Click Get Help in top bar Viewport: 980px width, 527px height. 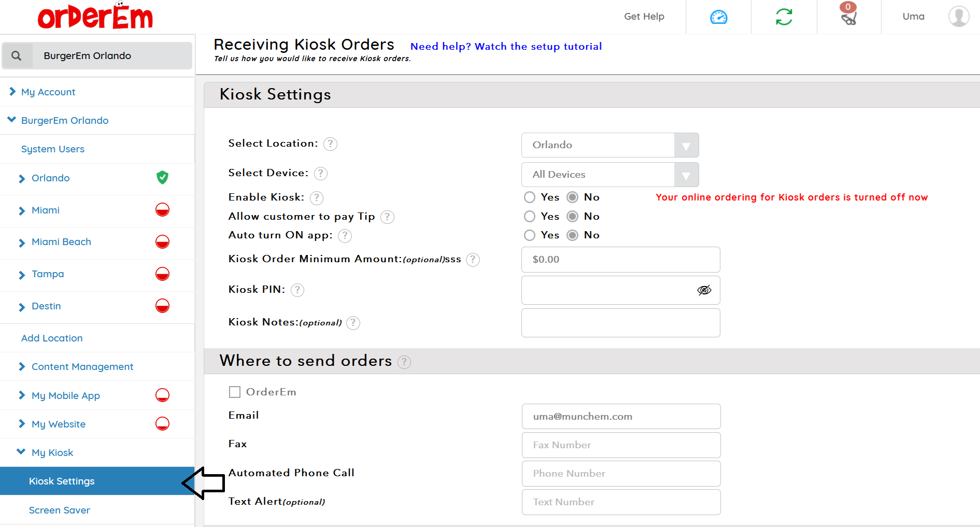click(644, 17)
